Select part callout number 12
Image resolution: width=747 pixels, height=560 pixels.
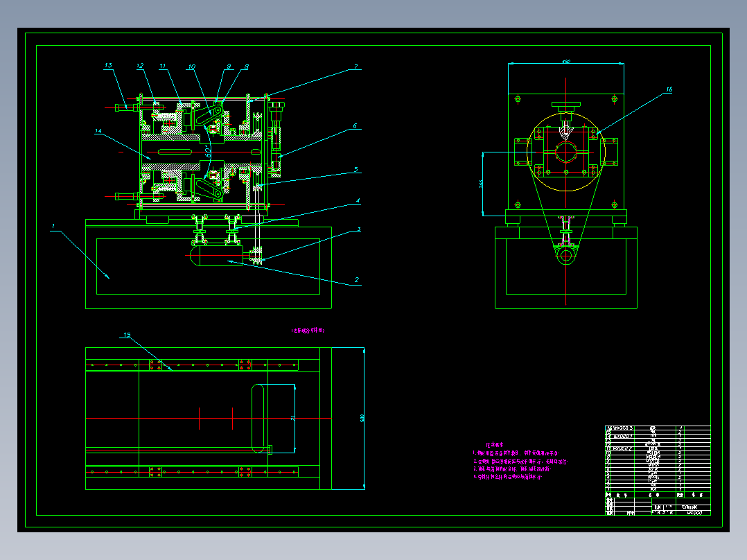coord(140,67)
